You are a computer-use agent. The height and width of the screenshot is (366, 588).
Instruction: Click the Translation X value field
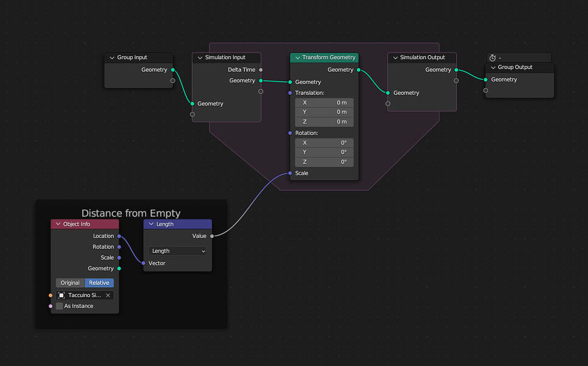point(324,102)
